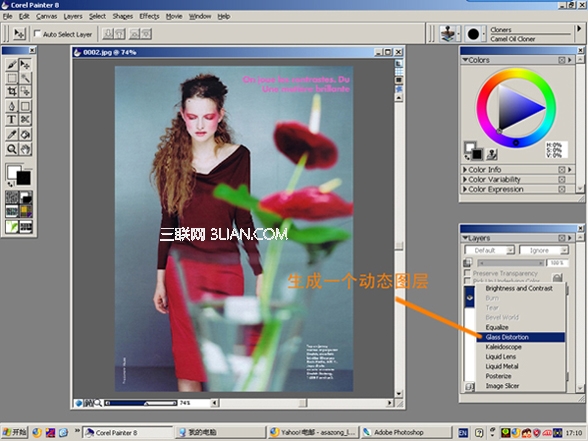Open the Canvas menu
Screen dimensions: 588x441
pyautogui.click(x=46, y=16)
